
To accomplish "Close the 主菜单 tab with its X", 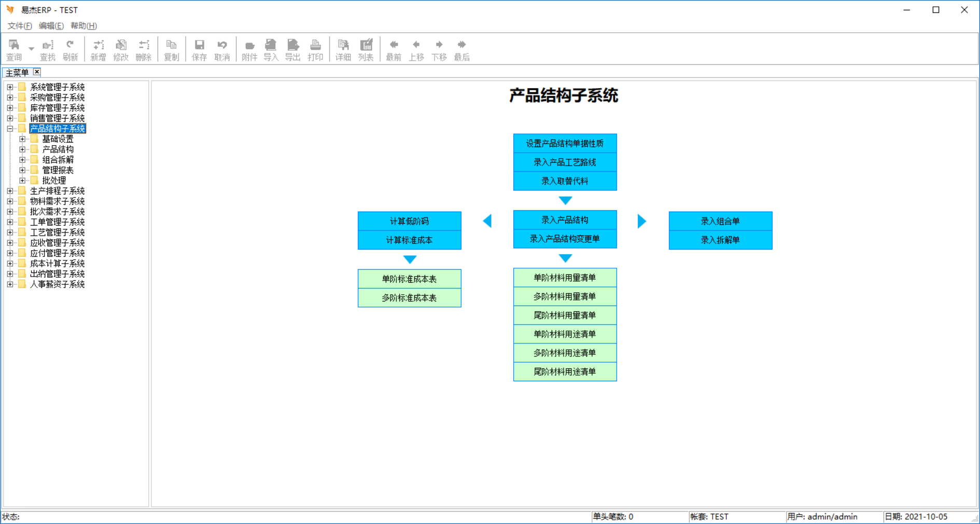I will point(37,72).
